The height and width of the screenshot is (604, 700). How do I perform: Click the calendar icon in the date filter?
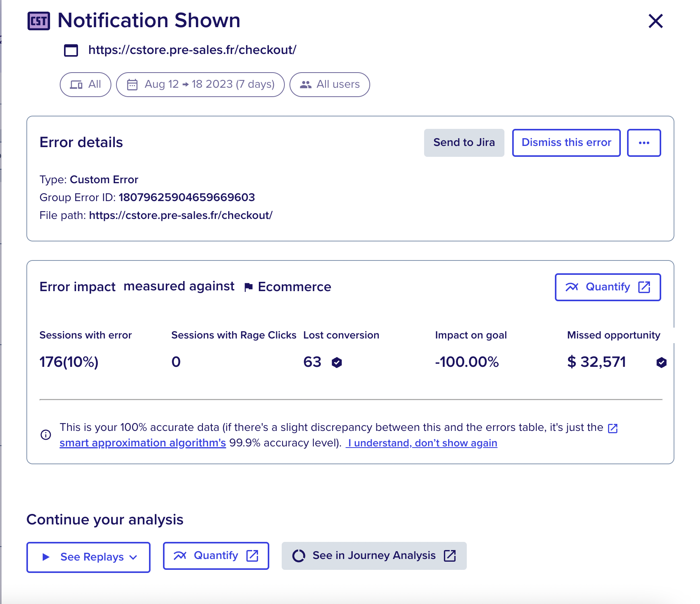click(x=132, y=84)
